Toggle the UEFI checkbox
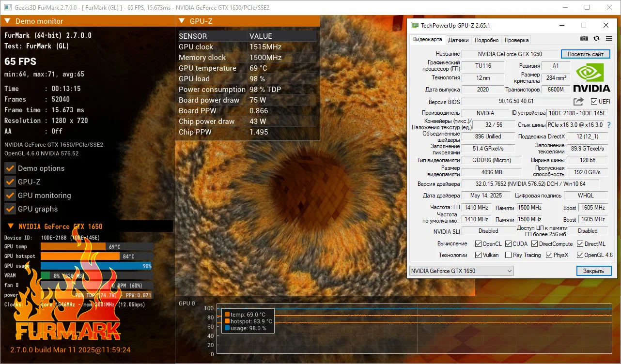The width and height of the screenshot is (621, 364). coord(594,101)
